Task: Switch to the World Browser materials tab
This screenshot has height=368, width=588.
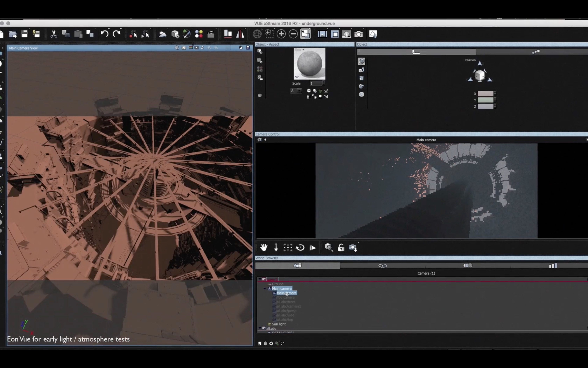Action: (x=468, y=265)
